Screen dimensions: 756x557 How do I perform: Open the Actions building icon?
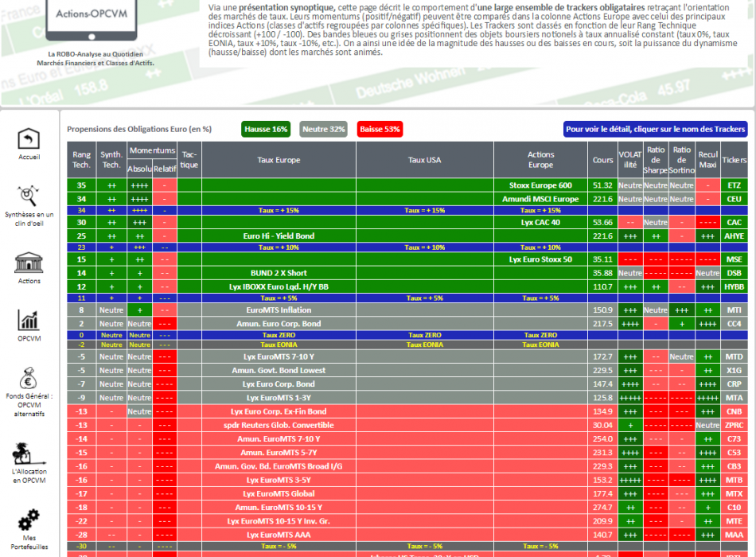(x=29, y=263)
